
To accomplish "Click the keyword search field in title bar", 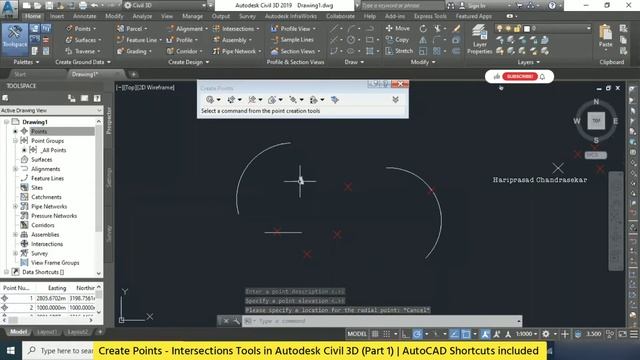I will pos(402,6).
